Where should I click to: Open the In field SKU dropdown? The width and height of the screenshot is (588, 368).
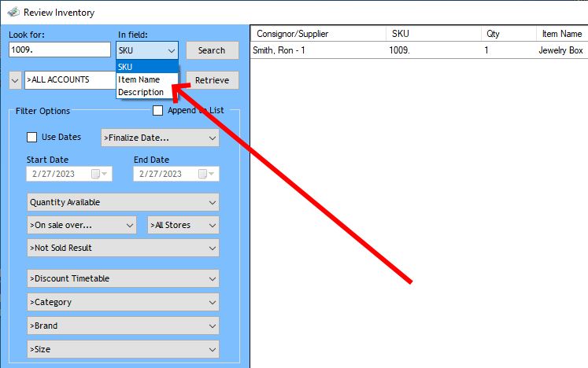click(x=147, y=50)
